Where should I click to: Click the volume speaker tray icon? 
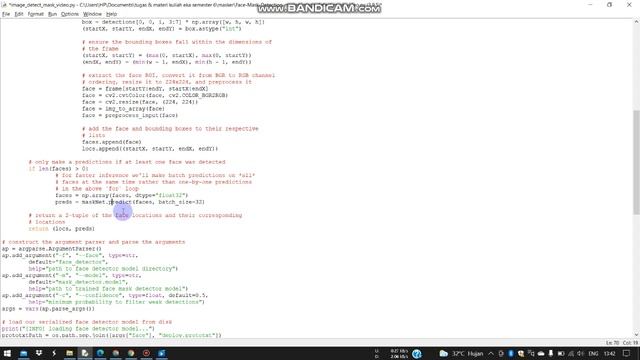tap(580, 353)
